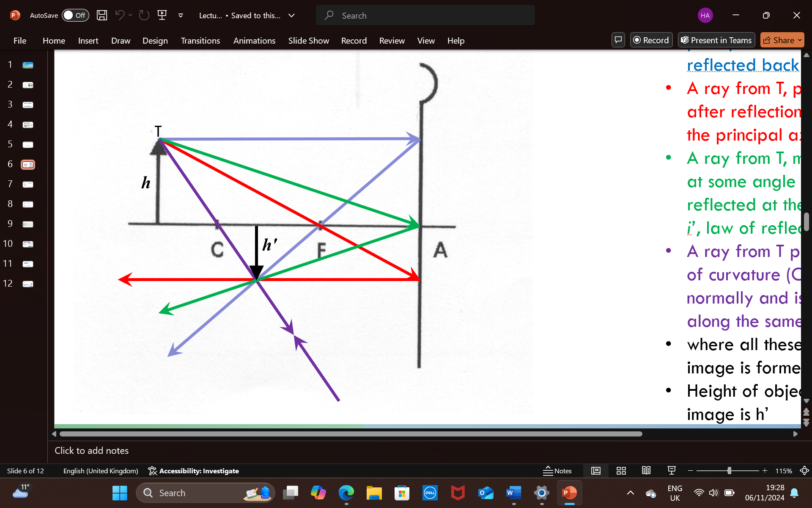The width and height of the screenshot is (812, 508).
Task: Open Microsoft Edge from taskbar
Action: [x=346, y=493]
